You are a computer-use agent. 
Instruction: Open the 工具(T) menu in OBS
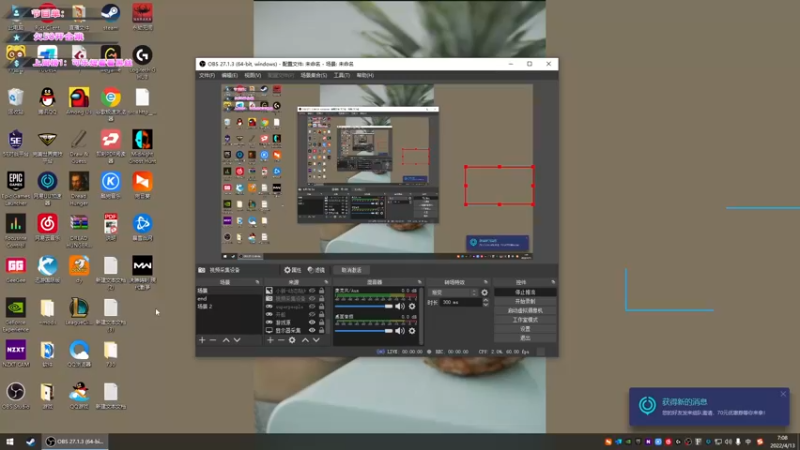(341, 75)
